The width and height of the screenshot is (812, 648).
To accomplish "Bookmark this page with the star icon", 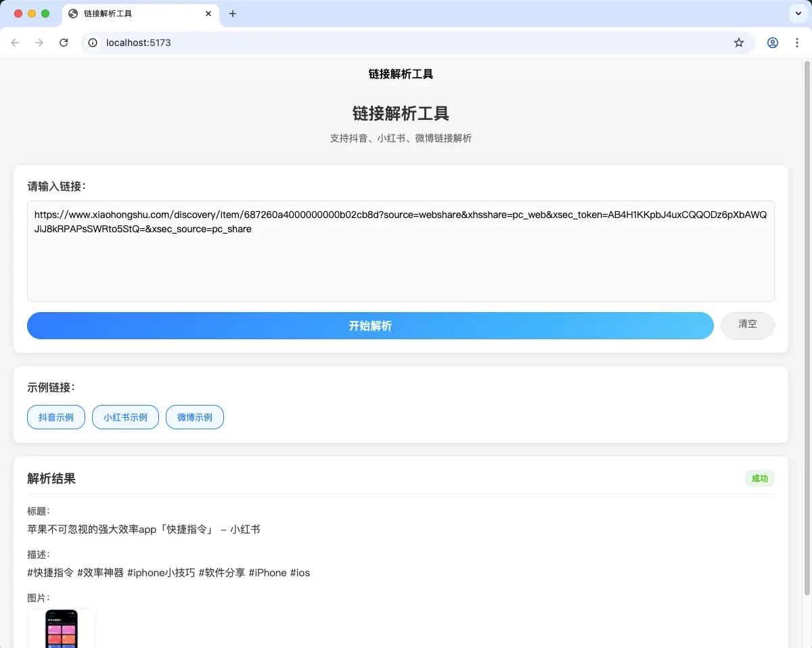I will [x=738, y=43].
